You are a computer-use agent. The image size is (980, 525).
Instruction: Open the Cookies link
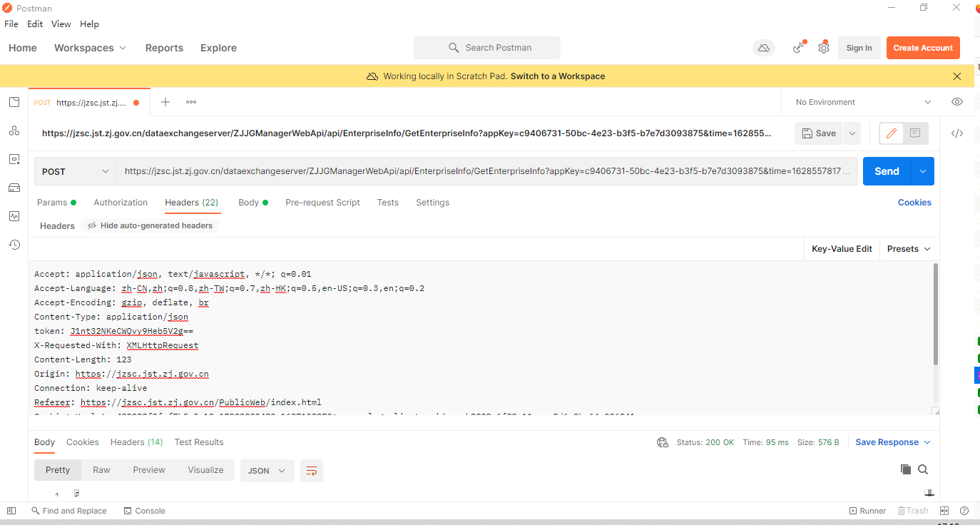914,203
